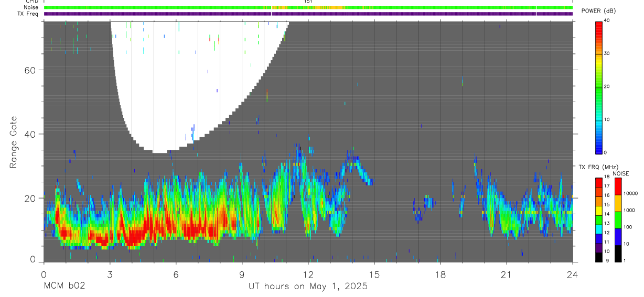Image resolution: width=644 pixels, height=297 pixels.
Task: Click the 40 label on the Range Gate axis
Action: tap(29, 134)
